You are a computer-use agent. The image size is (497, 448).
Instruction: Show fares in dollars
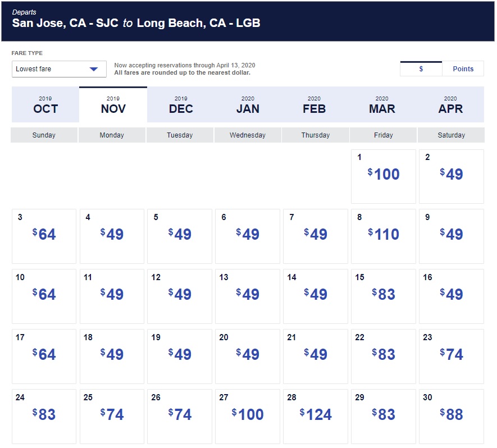pyautogui.click(x=421, y=68)
